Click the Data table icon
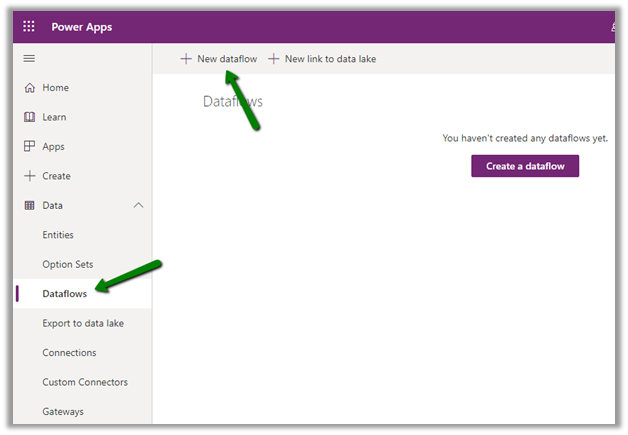Screen dimensions: 628x435 click(x=30, y=205)
